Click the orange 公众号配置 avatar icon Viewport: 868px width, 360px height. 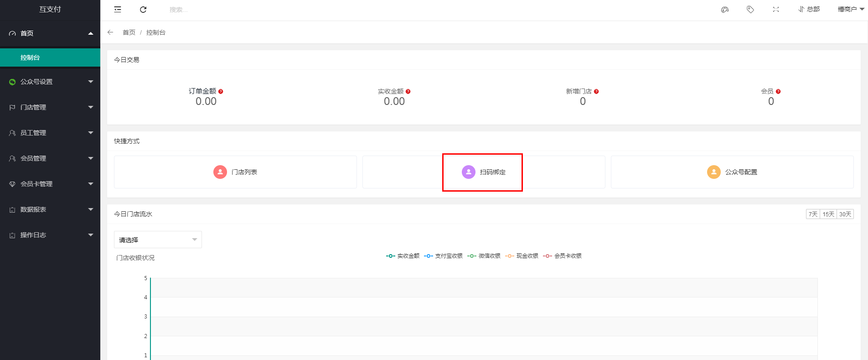click(714, 172)
